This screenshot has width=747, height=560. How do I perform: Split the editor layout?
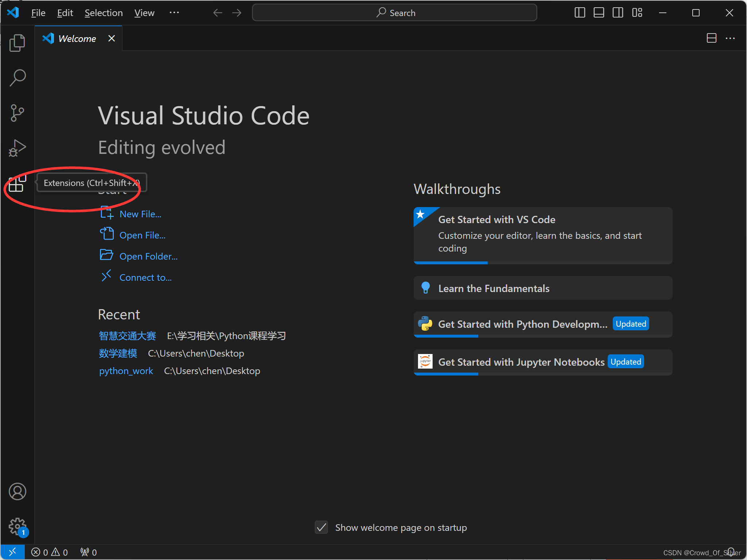pos(711,38)
